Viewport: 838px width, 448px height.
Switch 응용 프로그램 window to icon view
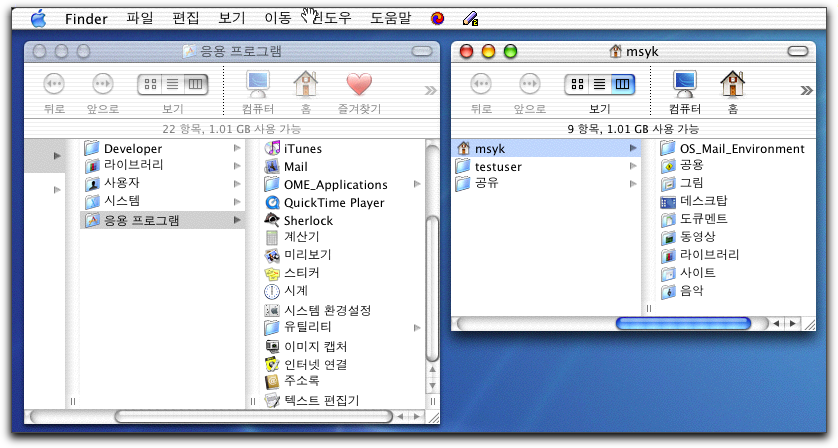[150, 85]
